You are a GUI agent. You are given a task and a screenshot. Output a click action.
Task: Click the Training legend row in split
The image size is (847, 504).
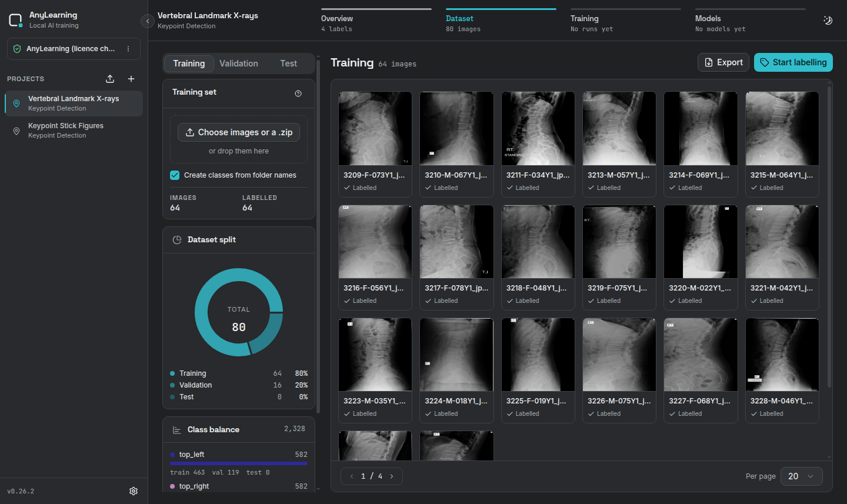pos(239,373)
